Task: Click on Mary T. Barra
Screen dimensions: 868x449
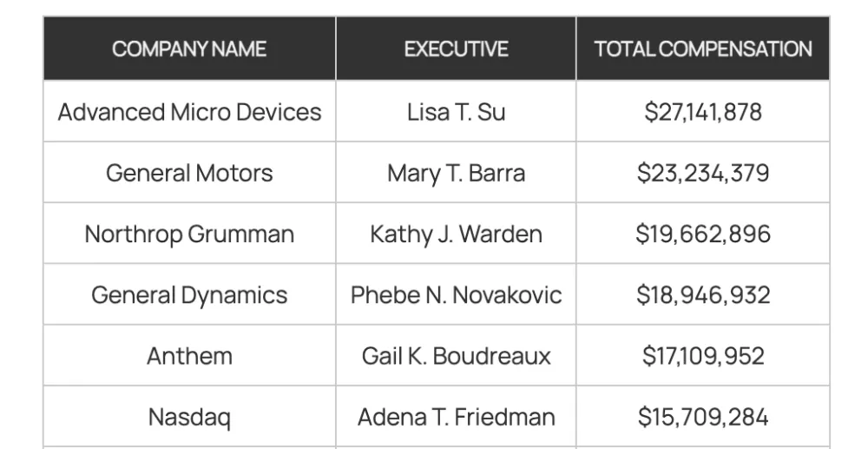Action: click(x=457, y=174)
